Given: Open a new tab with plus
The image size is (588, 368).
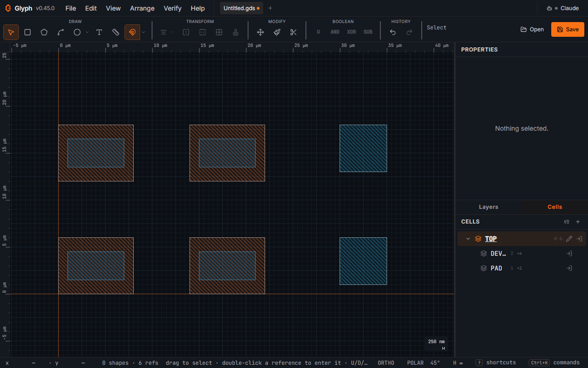Looking at the screenshot, I should pyautogui.click(x=270, y=8).
